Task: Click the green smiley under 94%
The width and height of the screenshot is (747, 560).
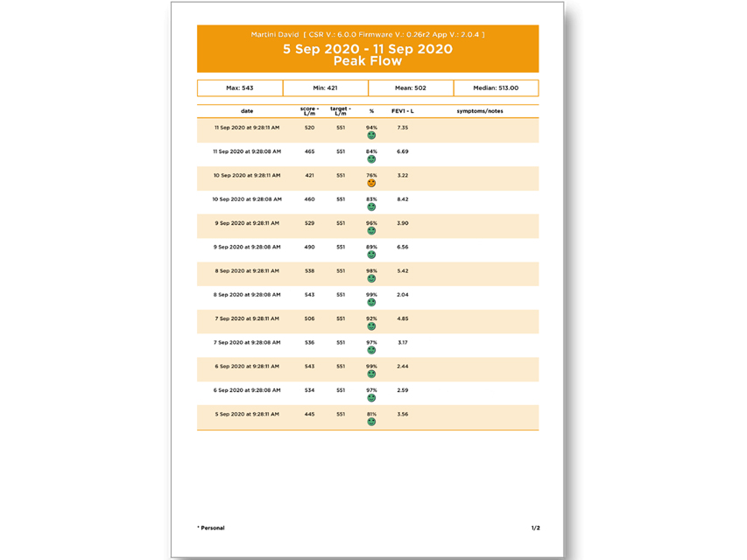Action: (371, 136)
